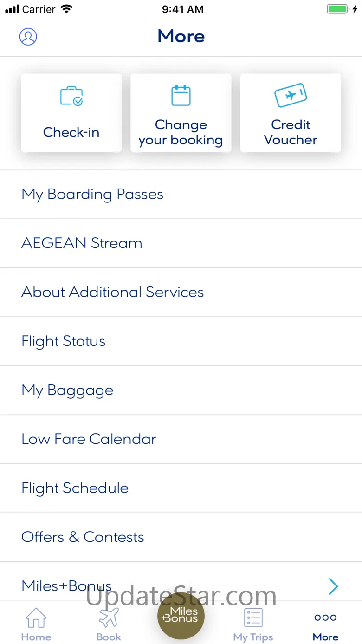Open My Boarding Passes
The width and height of the screenshot is (362, 644).
(92, 194)
